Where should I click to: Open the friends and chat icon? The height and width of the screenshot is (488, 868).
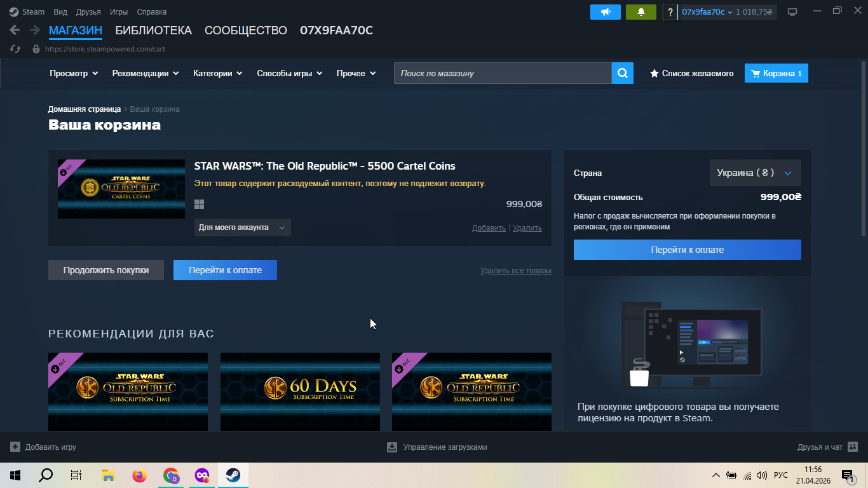click(853, 447)
